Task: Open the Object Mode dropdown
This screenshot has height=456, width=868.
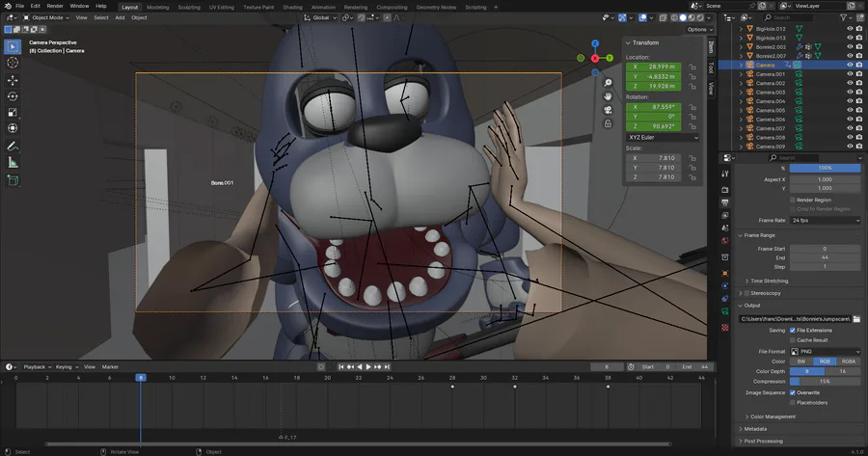Action: [x=46, y=17]
